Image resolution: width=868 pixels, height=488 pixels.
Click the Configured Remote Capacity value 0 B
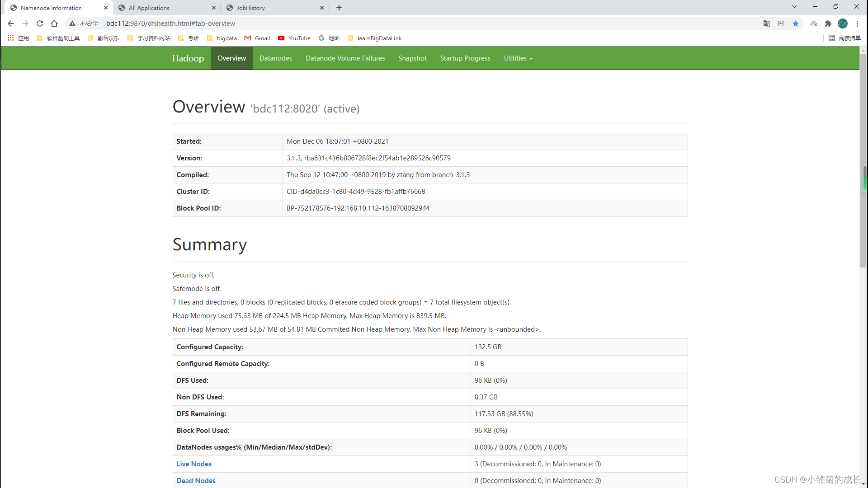tap(479, 364)
